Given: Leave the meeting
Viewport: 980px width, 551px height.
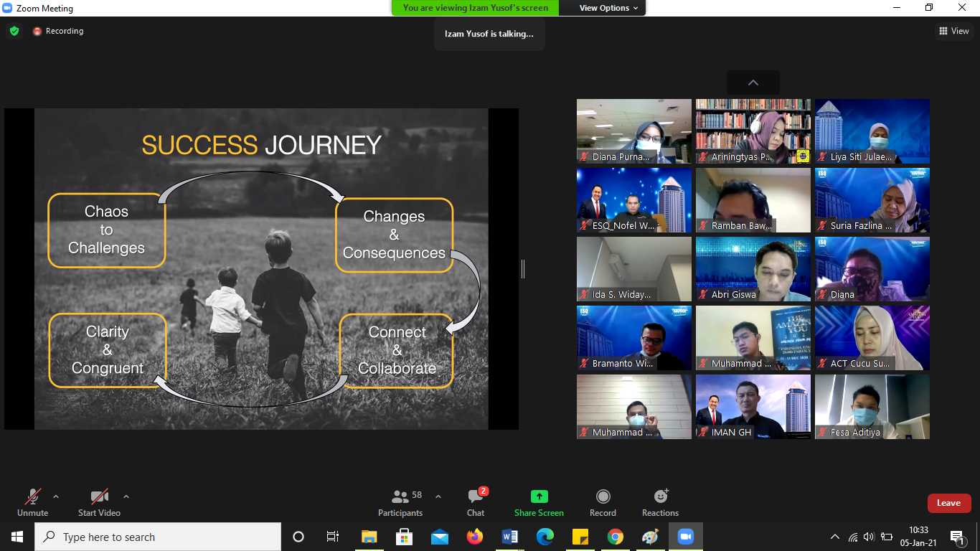Looking at the screenshot, I should pos(948,503).
